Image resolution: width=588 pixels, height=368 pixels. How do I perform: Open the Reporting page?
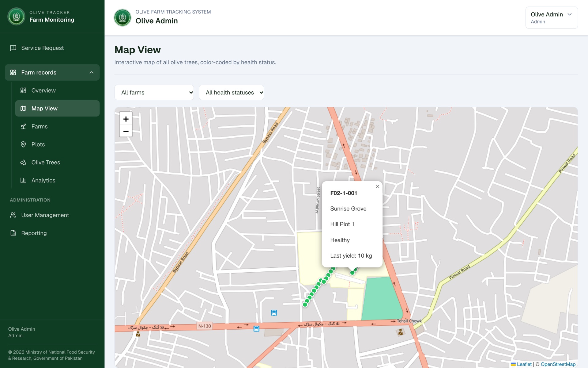tap(52, 233)
